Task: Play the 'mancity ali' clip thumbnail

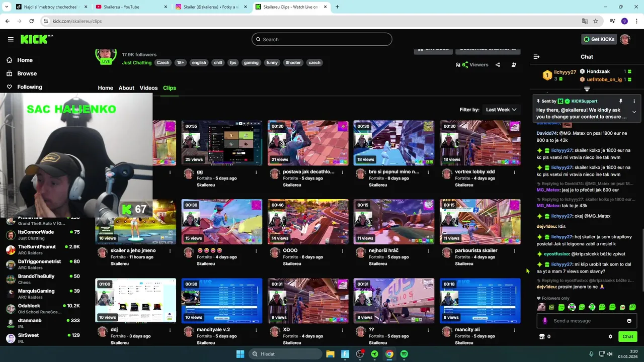Action: (x=480, y=301)
